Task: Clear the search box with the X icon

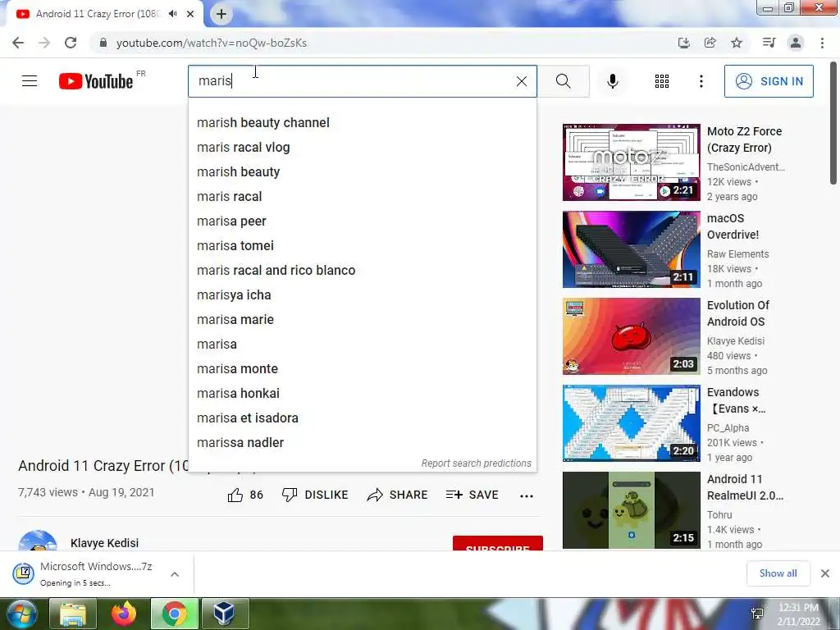Action: pyautogui.click(x=521, y=81)
